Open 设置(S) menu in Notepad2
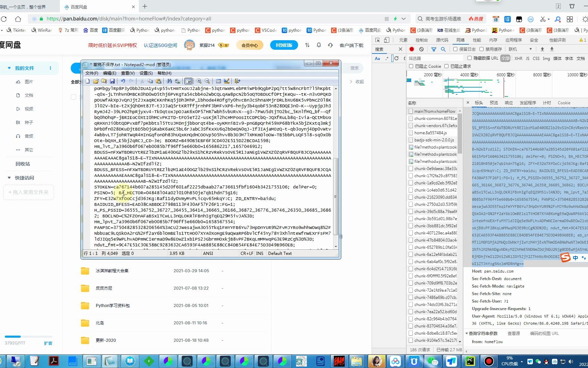Viewport: 588px width, 368px height. (146, 73)
